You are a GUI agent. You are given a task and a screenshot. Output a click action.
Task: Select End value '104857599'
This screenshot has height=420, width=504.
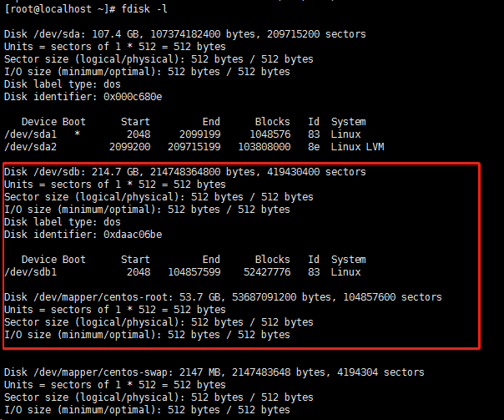(194, 272)
